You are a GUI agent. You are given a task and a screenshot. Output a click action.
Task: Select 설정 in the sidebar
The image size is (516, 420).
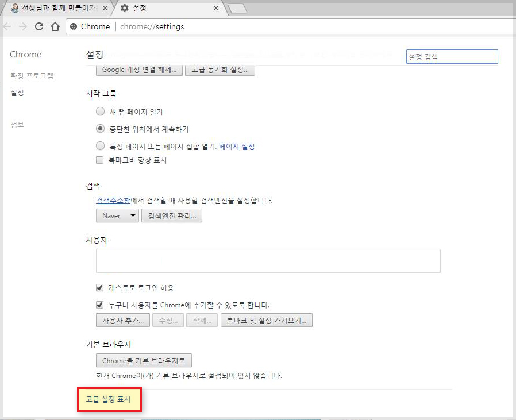17,93
